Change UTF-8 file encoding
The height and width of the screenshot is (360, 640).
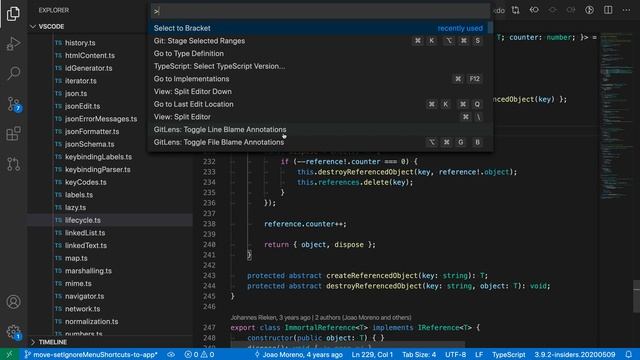[x=456, y=354]
